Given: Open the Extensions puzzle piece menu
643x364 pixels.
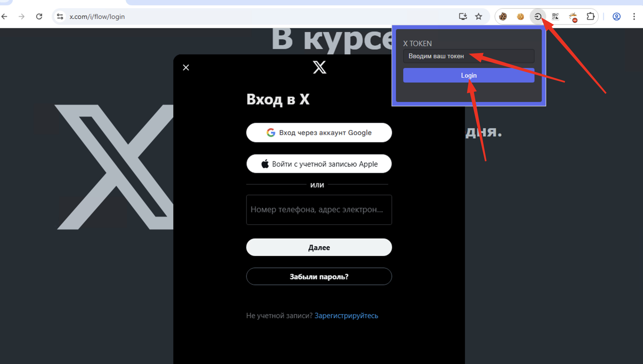Looking at the screenshot, I should (590, 17).
